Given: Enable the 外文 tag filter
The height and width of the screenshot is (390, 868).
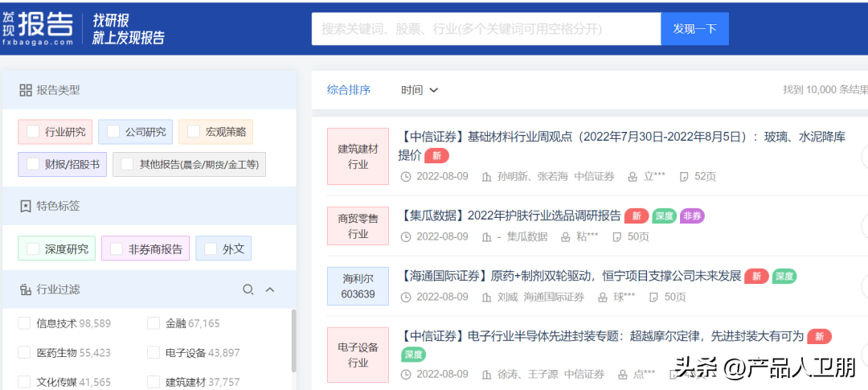Looking at the screenshot, I should [x=211, y=248].
